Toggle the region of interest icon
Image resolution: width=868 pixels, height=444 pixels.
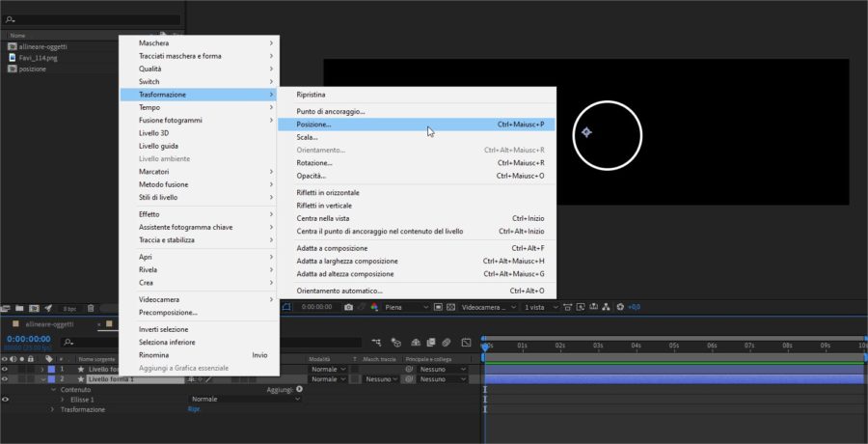pyautogui.click(x=438, y=307)
